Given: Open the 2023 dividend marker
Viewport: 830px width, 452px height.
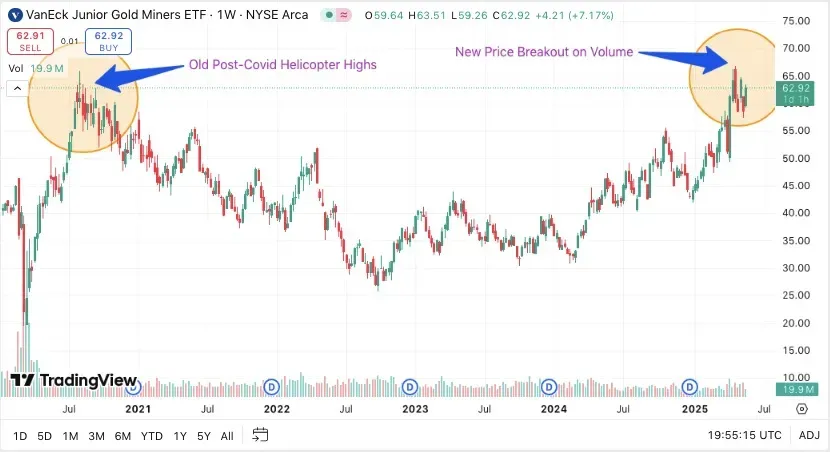Looking at the screenshot, I should click(410, 387).
